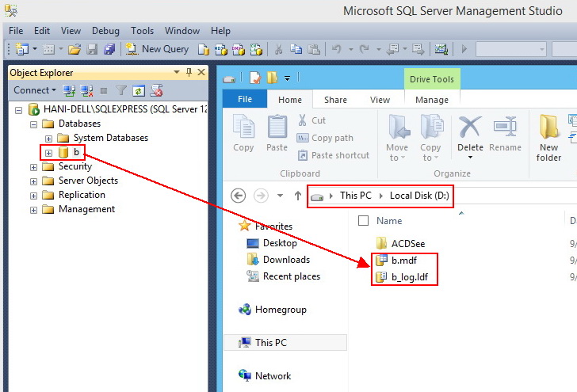This screenshot has width=577, height=392.
Task: Expand the Server Objects folder
Action: coord(33,181)
